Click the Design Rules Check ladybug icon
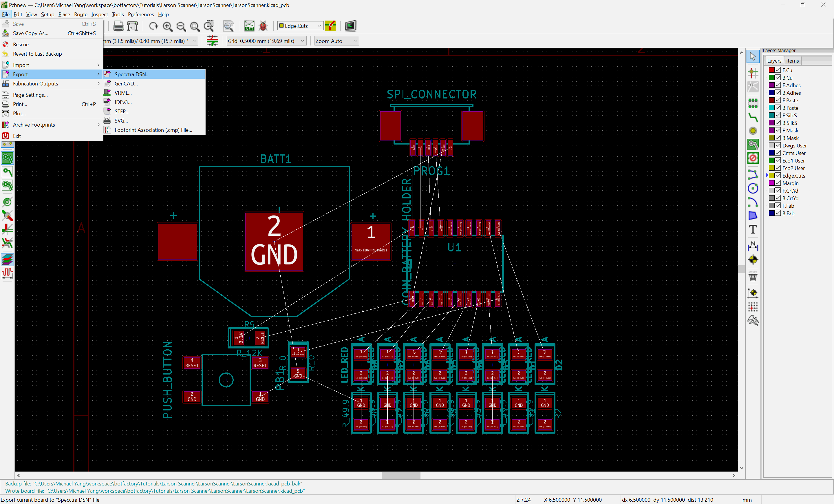The height and width of the screenshot is (504, 834). pyautogui.click(x=263, y=26)
